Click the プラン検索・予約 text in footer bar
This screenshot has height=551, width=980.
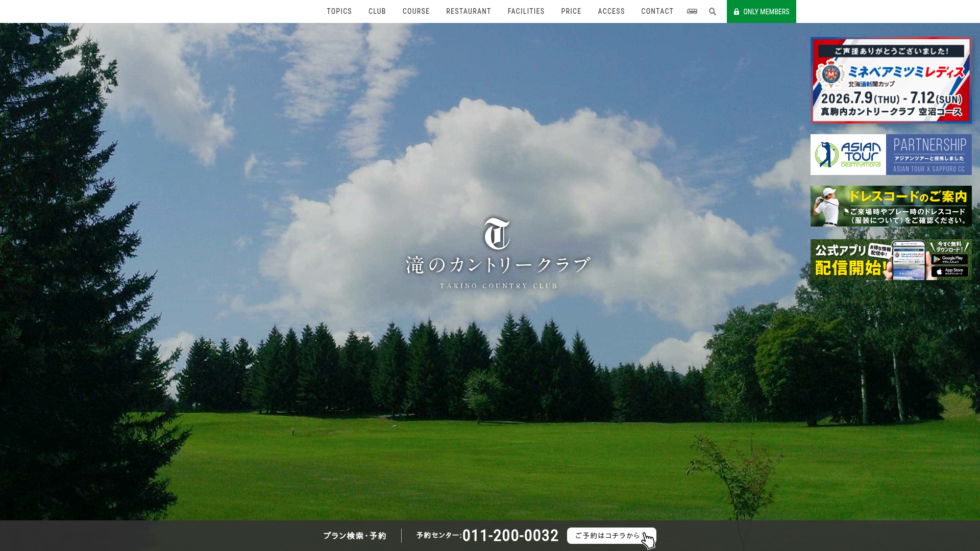pos(355,536)
